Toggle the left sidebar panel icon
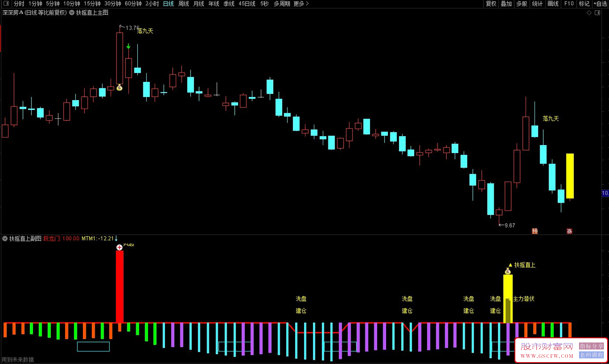This screenshot has width=609, height=364. (6, 4)
